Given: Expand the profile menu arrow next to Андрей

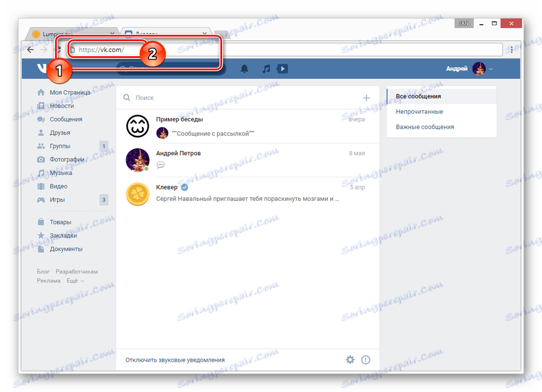Looking at the screenshot, I should point(491,69).
